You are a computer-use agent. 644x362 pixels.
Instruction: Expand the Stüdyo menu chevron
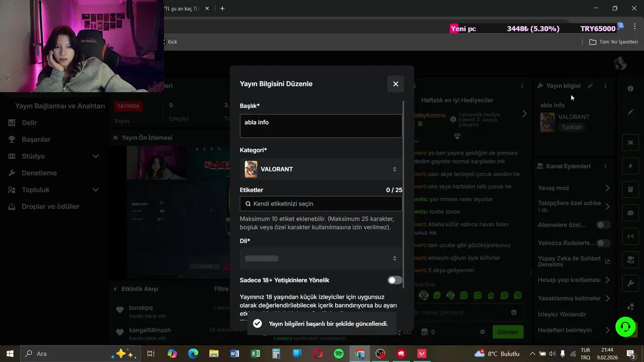[96, 156]
